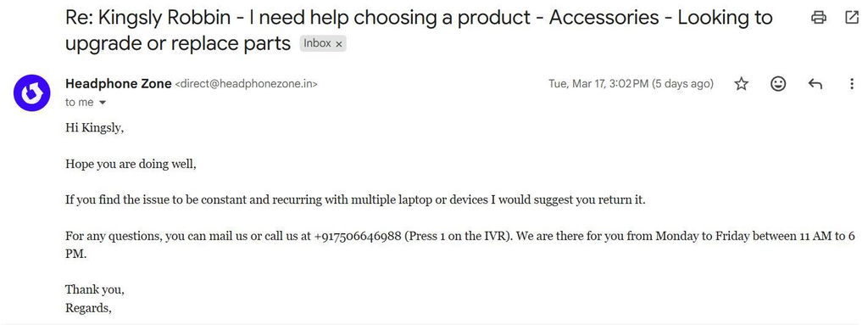868x325 pixels.
Task: Open the three-dot More options menu
Action: pyautogui.click(x=851, y=84)
